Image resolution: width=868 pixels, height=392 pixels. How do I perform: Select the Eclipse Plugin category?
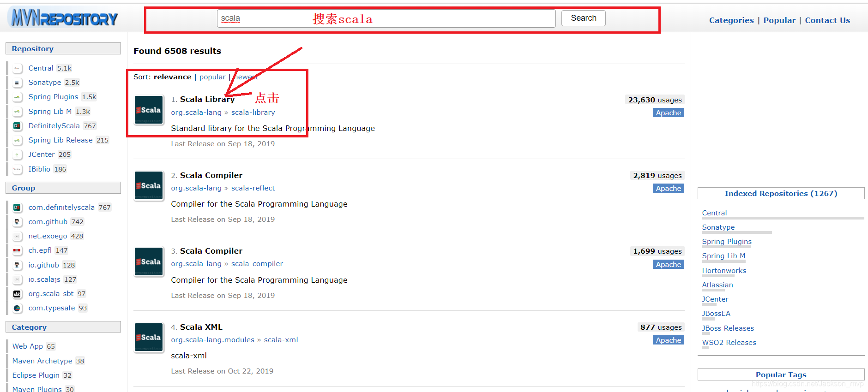pyautogui.click(x=36, y=375)
